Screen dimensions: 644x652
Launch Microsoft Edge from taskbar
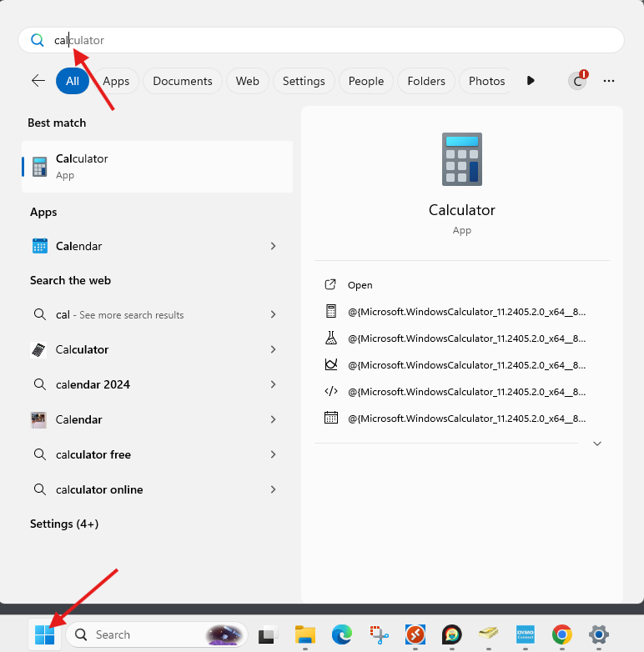click(341, 634)
